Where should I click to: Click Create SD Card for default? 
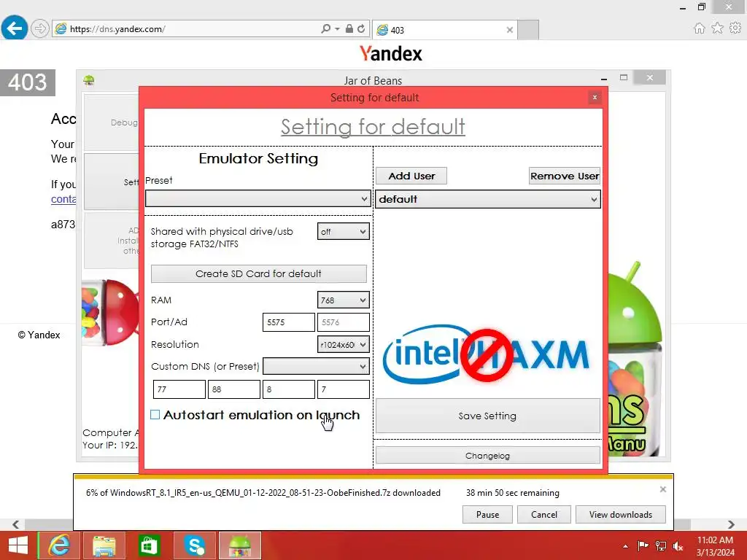point(259,274)
